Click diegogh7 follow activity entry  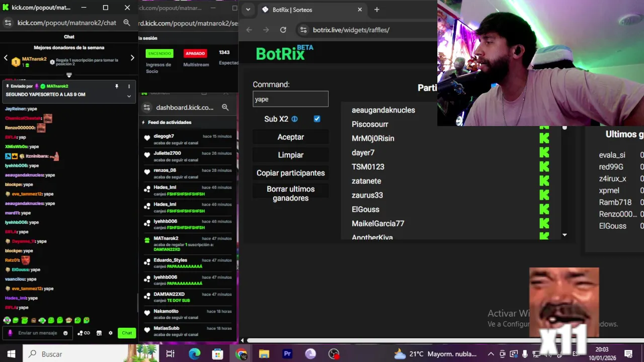[188, 139]
